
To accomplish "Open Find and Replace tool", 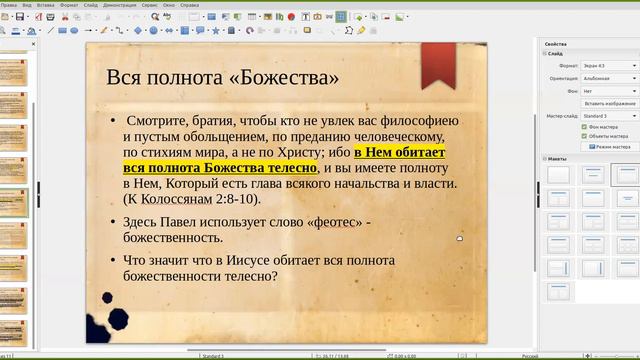I will tap(155, 17).
